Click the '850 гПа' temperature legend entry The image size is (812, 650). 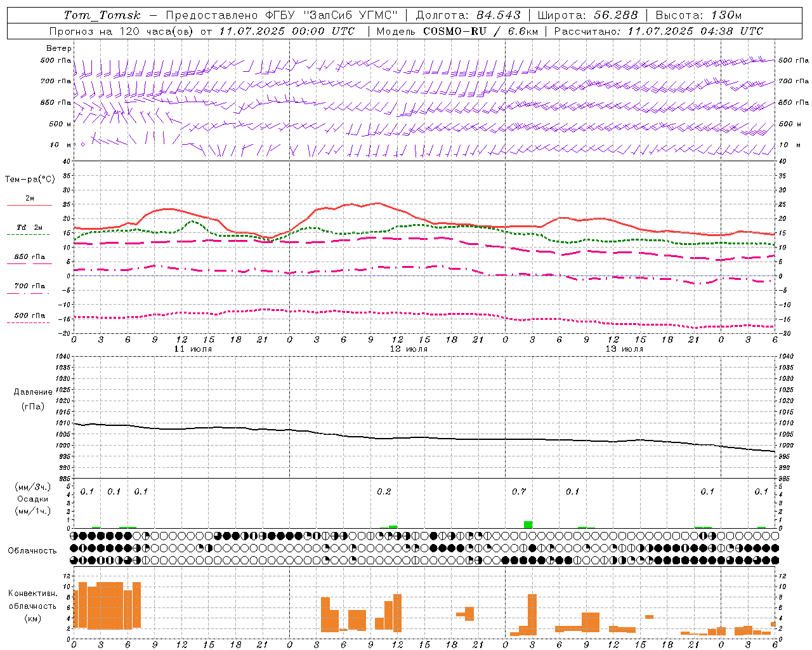point(29,257)
